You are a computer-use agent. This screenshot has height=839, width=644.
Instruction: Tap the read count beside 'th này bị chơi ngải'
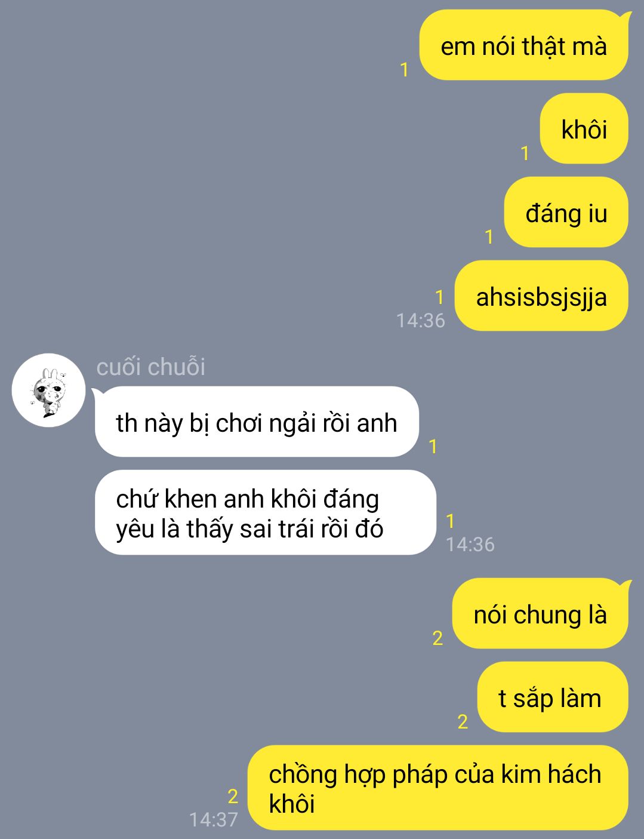[433, 446]
